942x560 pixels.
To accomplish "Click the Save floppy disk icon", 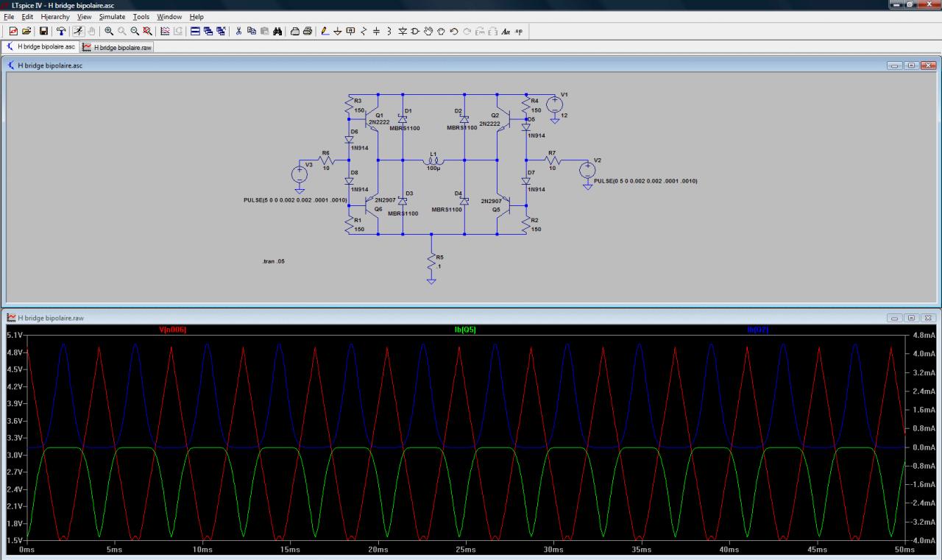I will coord(43,31).
